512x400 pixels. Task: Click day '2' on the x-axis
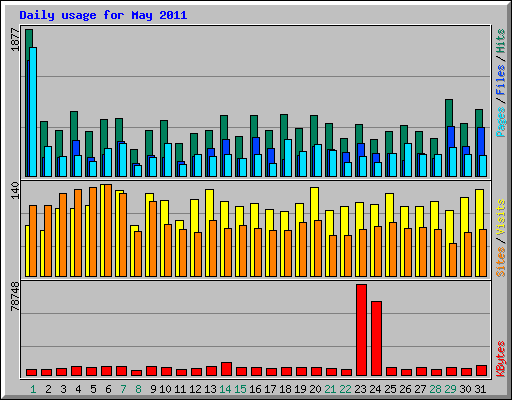tap(48, 389)
